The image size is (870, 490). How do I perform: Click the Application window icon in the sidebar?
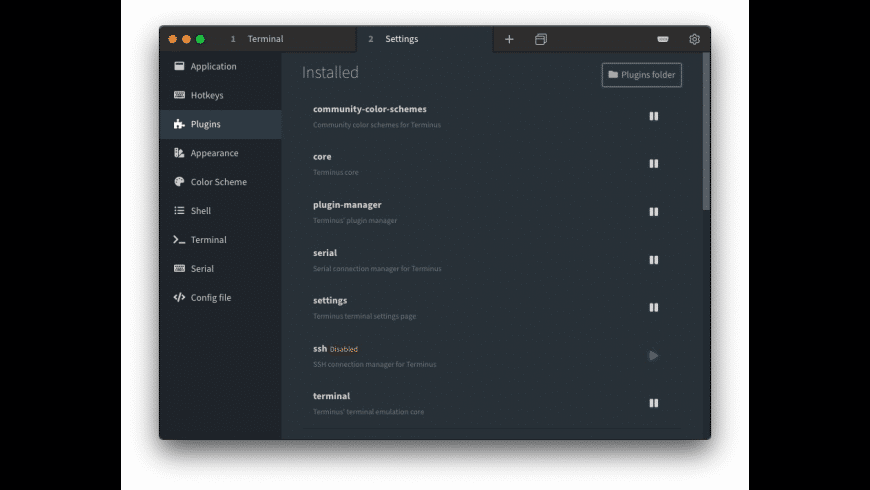point(179,66)
